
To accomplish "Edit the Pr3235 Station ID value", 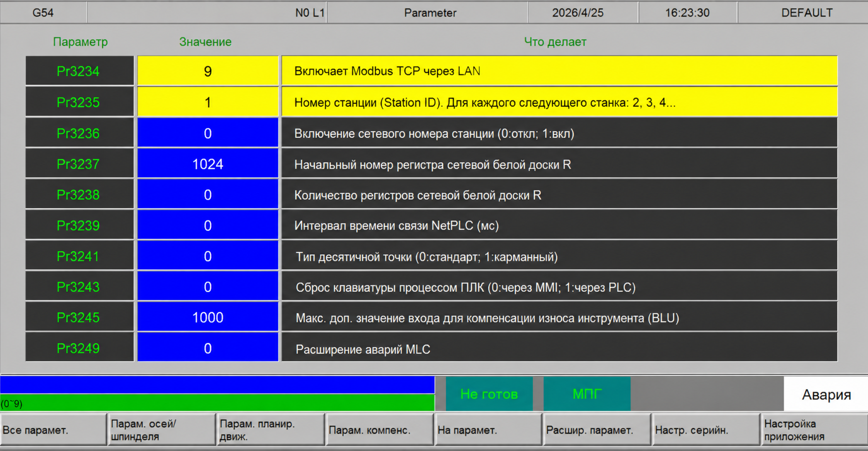I will 208,102.
